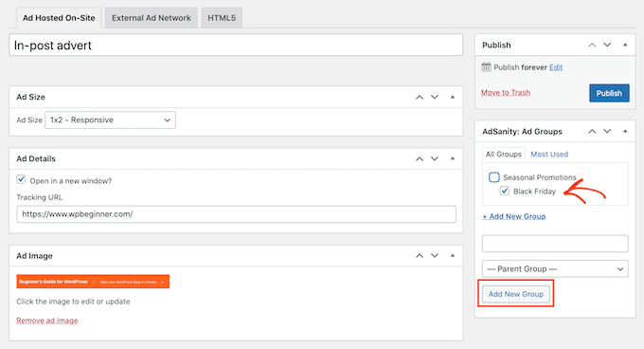This screenshot has height=349, width=644.
Task: Move the Ad Image panel up
Action: pos(420,256)
